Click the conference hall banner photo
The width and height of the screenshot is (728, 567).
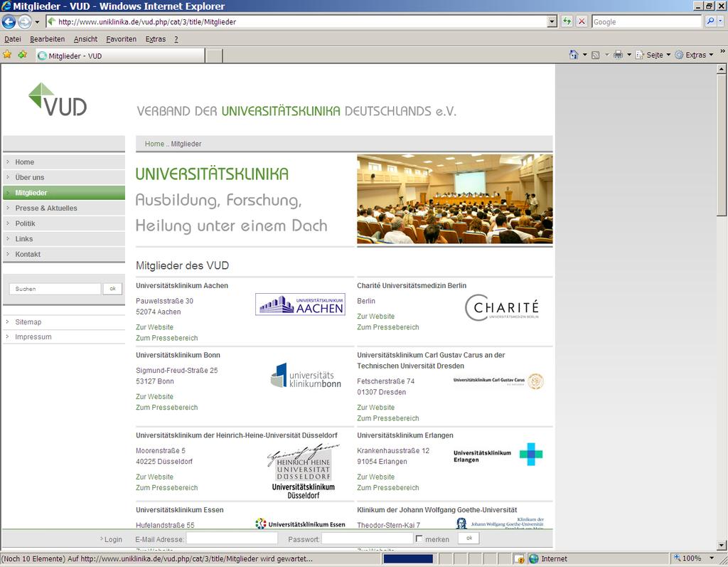454,199
